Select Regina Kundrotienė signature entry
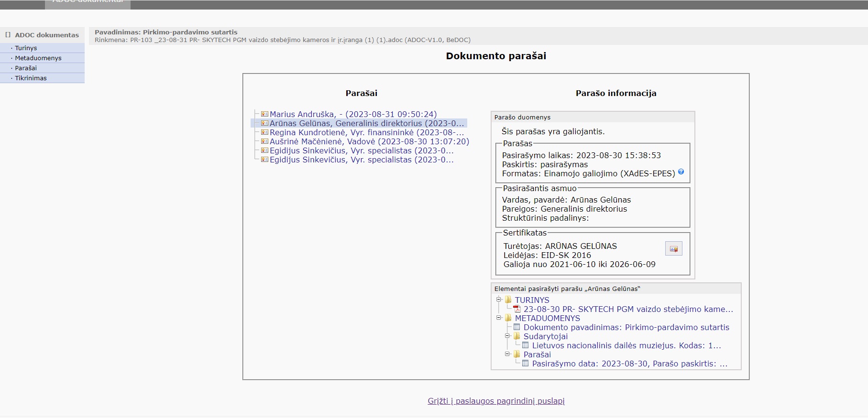Screen dimensions: 868x418 [x=366, y=133]
